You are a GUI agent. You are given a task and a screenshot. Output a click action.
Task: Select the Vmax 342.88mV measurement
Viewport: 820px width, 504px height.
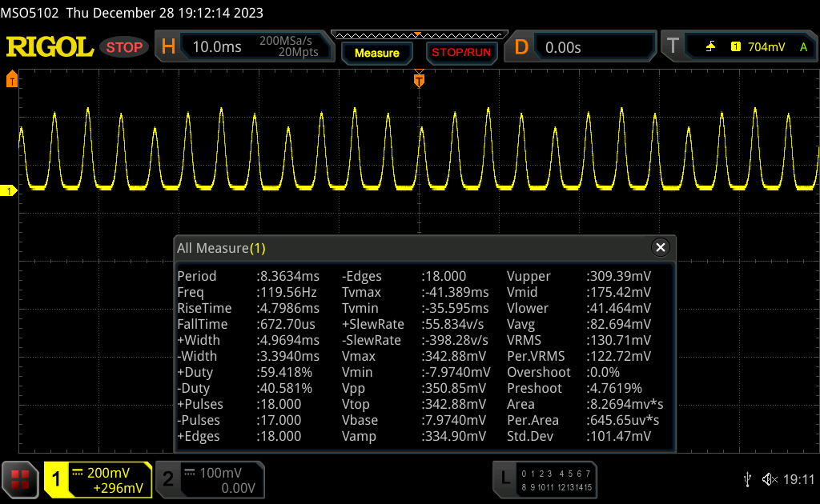pyautogui.click(x=414, y=356)
